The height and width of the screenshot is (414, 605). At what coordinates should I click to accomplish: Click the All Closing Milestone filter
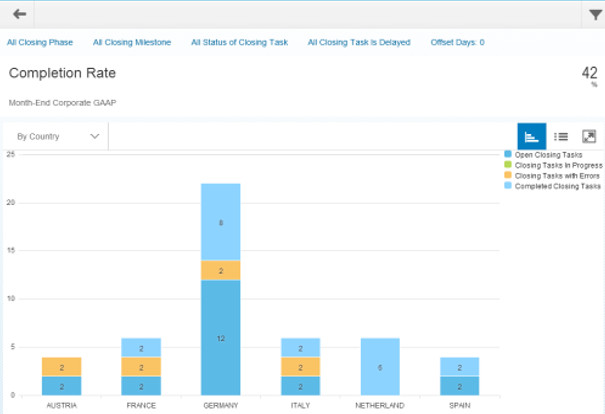point(132,43)
